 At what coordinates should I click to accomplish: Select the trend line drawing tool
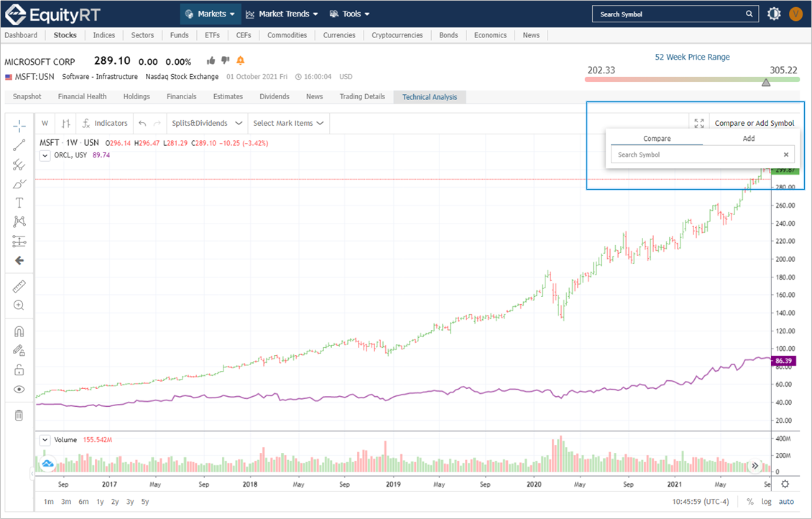click(19, 145)
